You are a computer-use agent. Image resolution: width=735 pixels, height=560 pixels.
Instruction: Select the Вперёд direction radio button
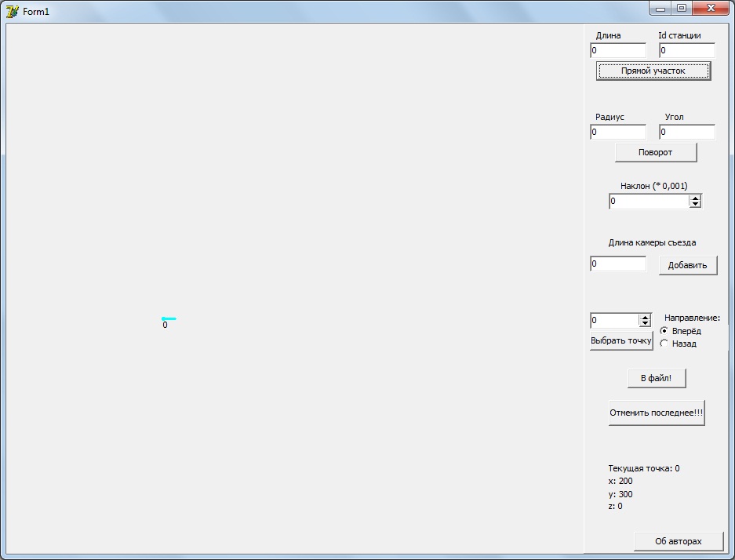click(x=664, y=331)
